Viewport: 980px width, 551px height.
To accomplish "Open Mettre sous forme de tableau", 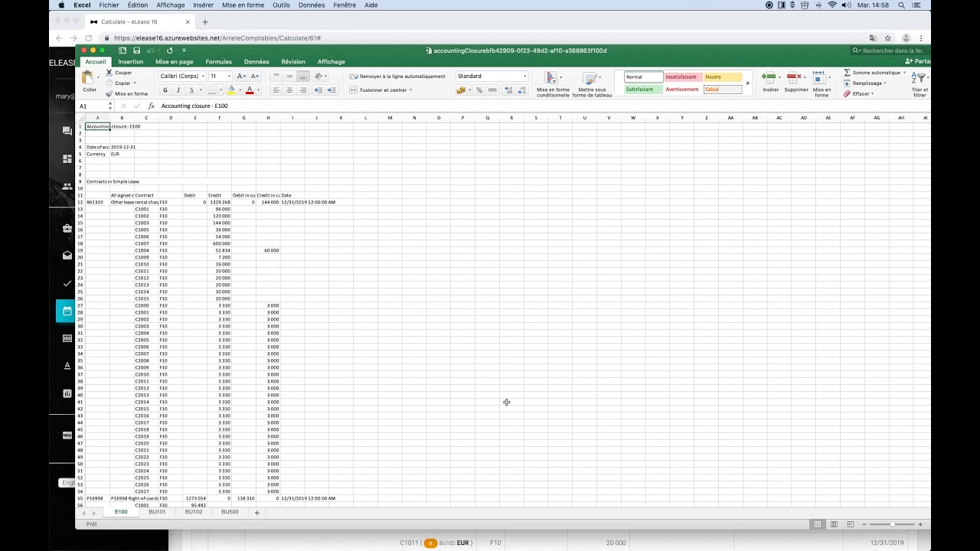I will coord(592,84).
